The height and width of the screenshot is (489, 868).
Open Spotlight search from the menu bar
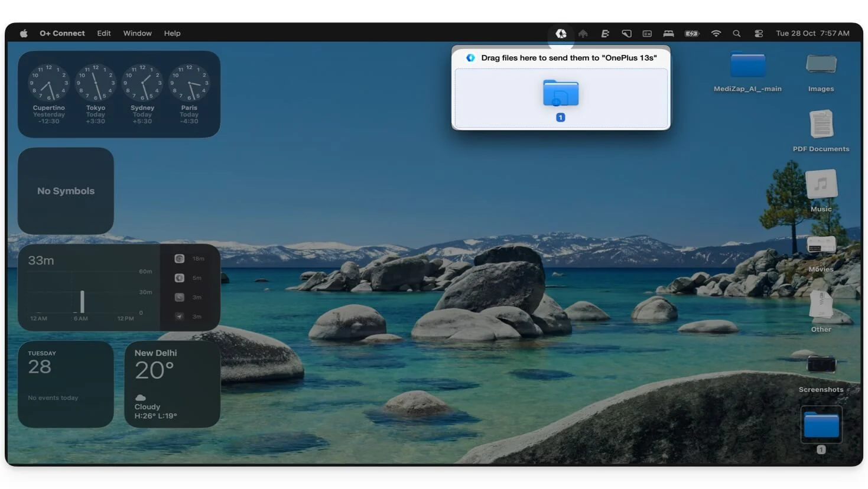coord(736,34)
